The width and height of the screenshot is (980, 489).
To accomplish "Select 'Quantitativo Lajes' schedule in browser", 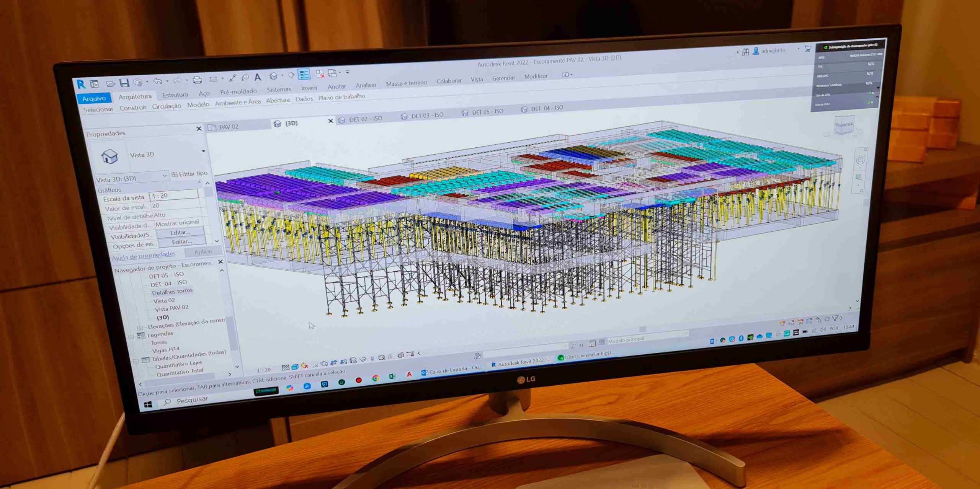I will coord(178,364).
